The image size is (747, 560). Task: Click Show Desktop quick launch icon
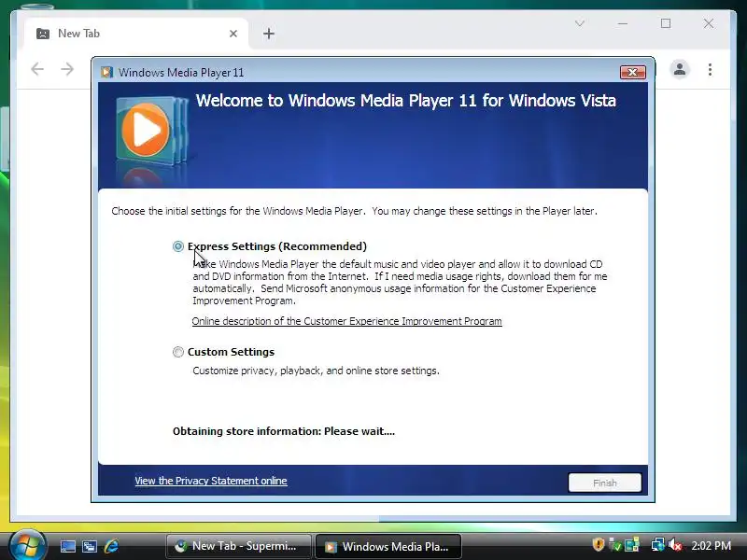coord(67,546)
